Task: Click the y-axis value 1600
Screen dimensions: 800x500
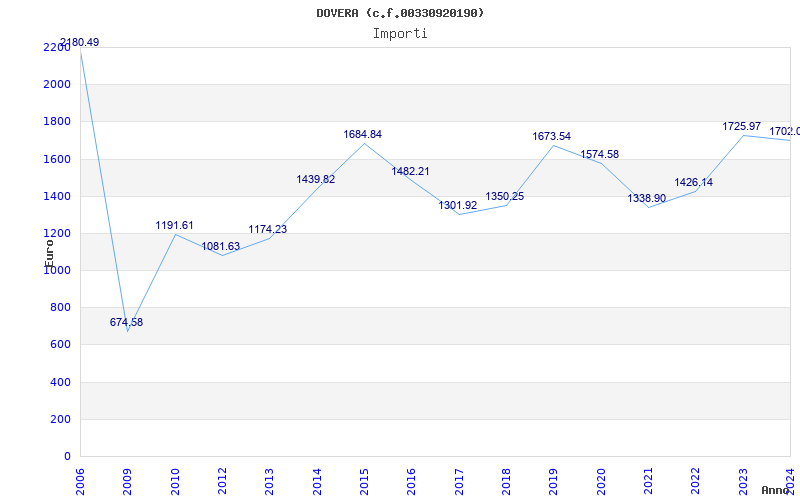Action: point(57,159)
